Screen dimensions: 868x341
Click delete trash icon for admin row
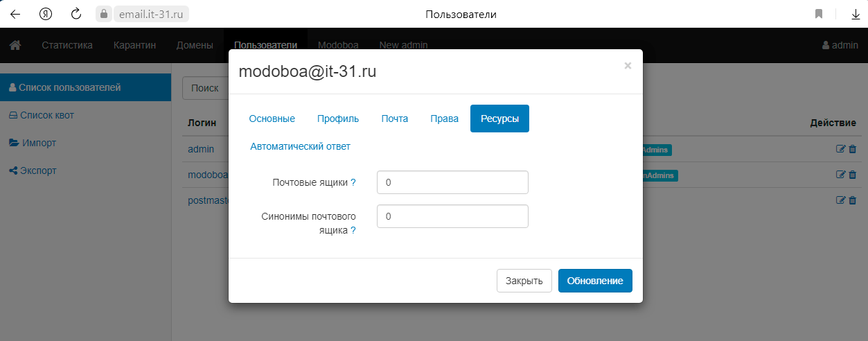tap(853, 149)
